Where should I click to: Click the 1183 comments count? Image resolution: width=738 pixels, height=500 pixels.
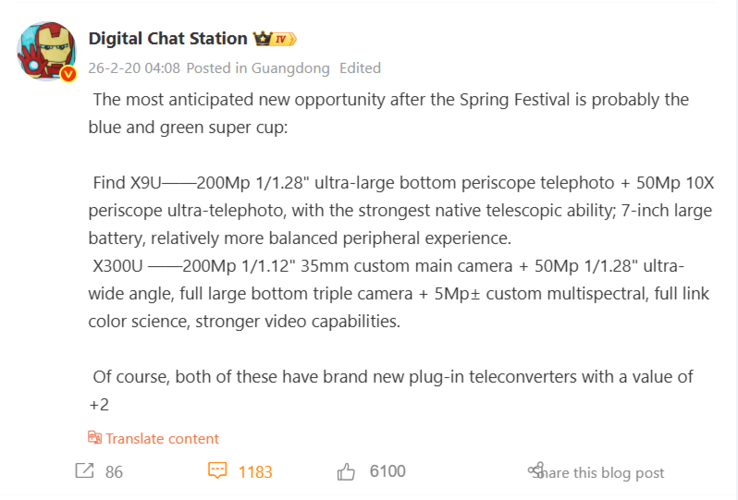pyautogui.click(x=255, y=472)
